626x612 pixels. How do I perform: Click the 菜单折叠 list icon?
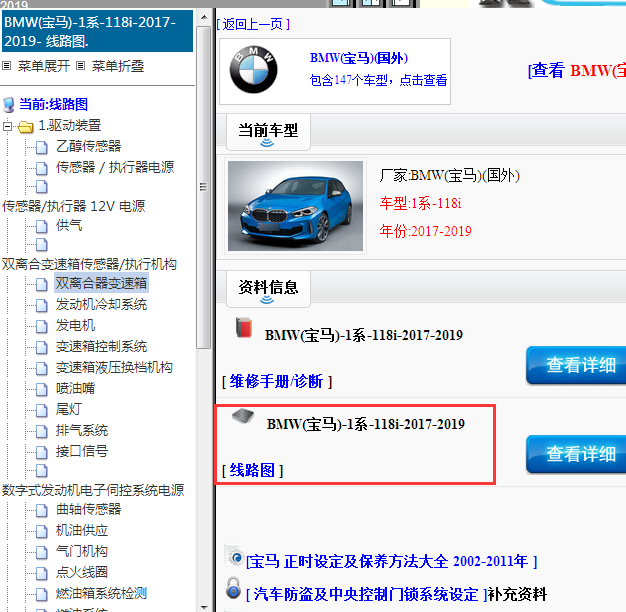click(81, 65)
